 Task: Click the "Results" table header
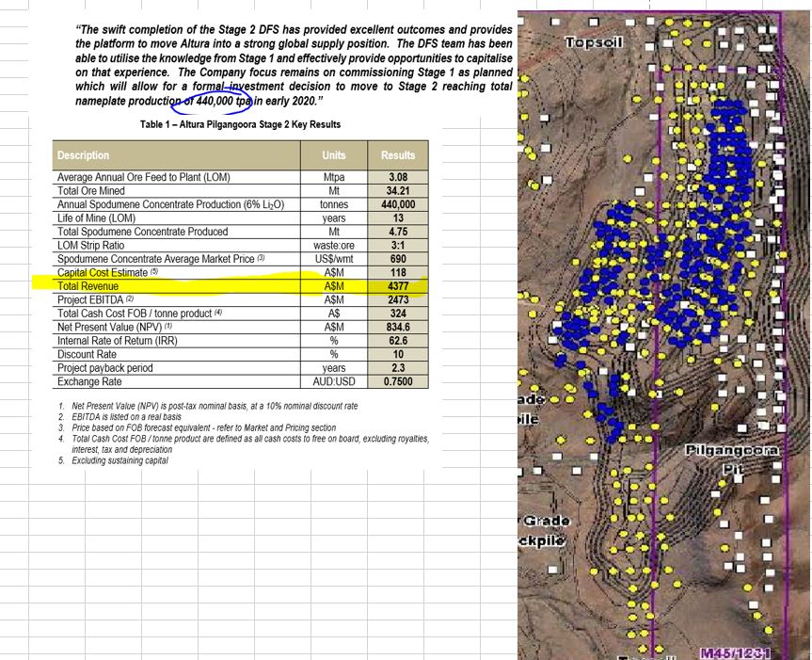point(398,155)
